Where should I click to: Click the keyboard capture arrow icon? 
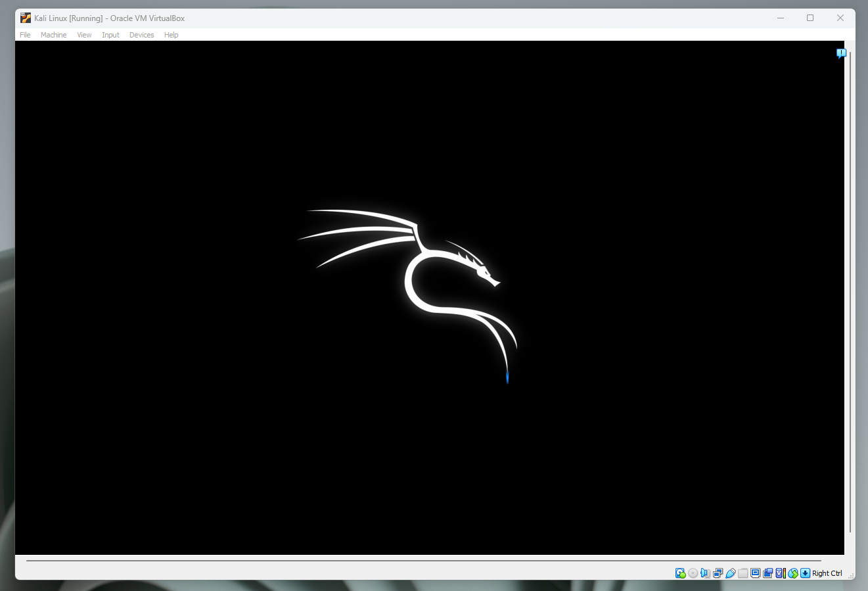805,573
